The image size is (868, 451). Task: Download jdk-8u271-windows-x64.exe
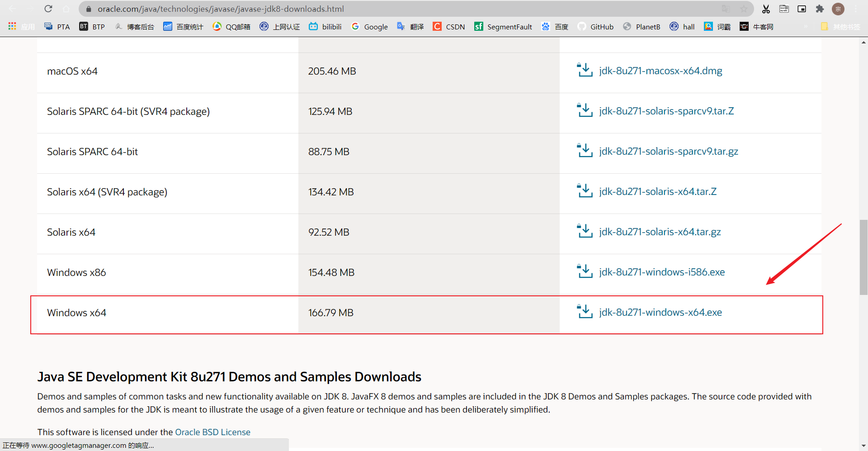pos(660,312)
